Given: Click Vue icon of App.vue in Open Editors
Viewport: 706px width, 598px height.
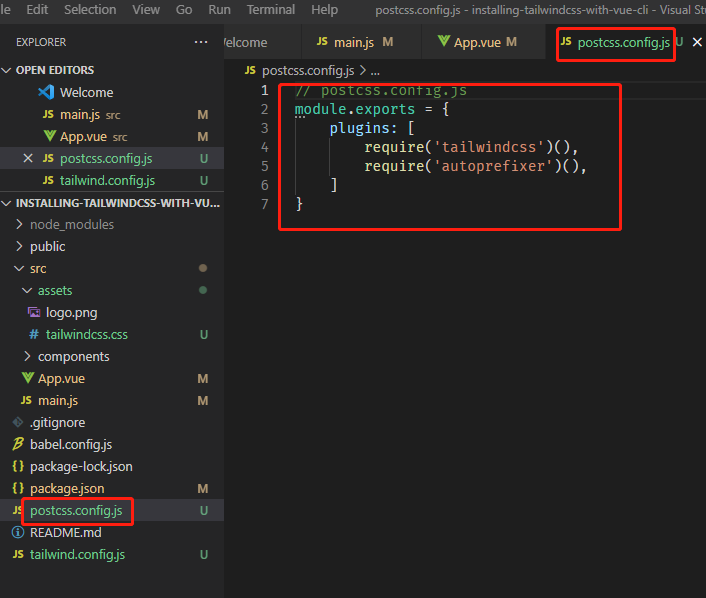Looking at the screenshot, I should pos(50,136).
